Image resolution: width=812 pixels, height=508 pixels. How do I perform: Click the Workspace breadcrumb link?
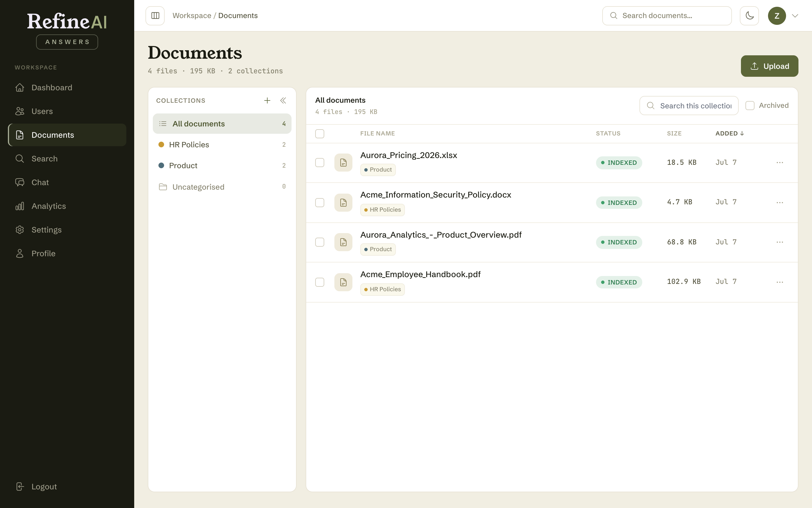click(x=192, y=16)
